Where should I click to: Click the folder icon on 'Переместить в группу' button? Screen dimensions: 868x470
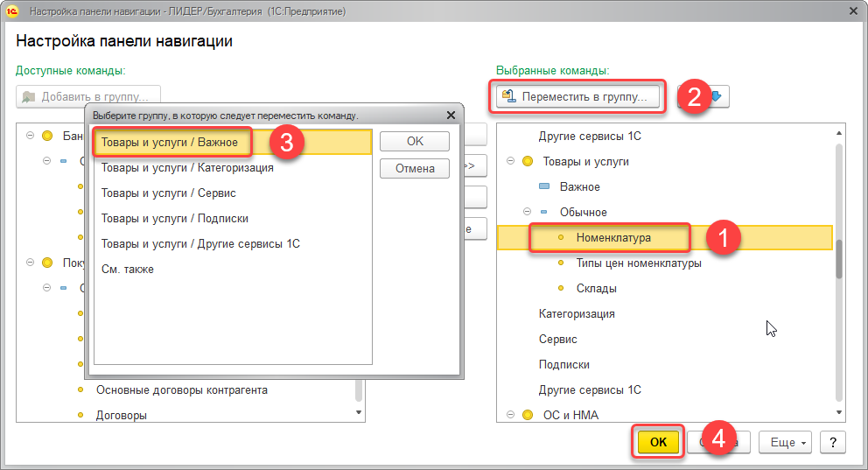[x=508, y=96]
